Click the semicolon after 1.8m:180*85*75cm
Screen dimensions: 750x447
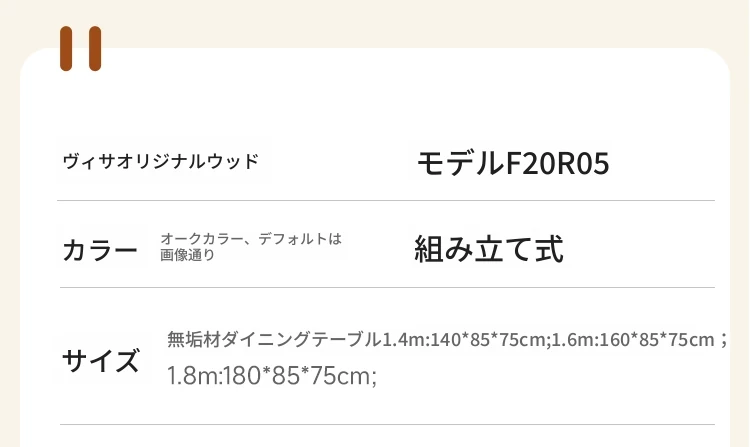[373, 379]
